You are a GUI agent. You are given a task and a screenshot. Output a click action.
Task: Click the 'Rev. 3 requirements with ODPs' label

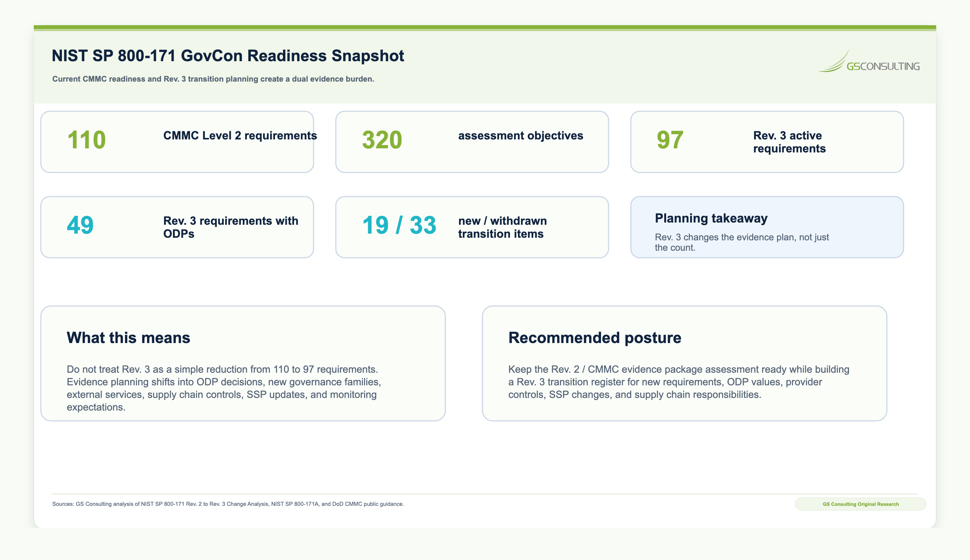click(x=230, y=227)
